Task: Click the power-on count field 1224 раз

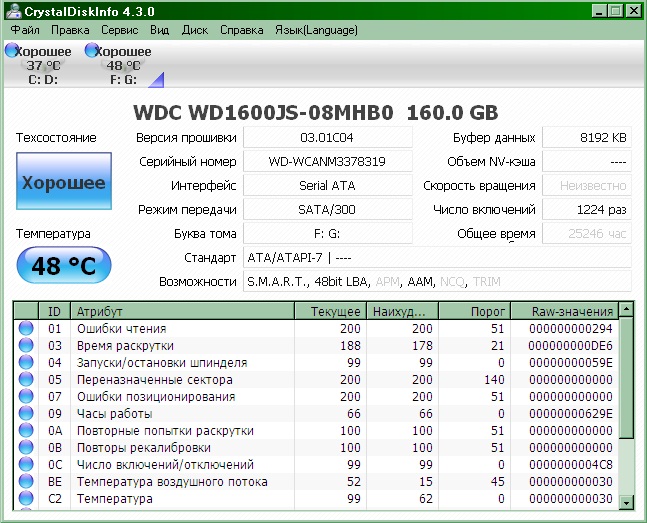Action: coord(587,209)
